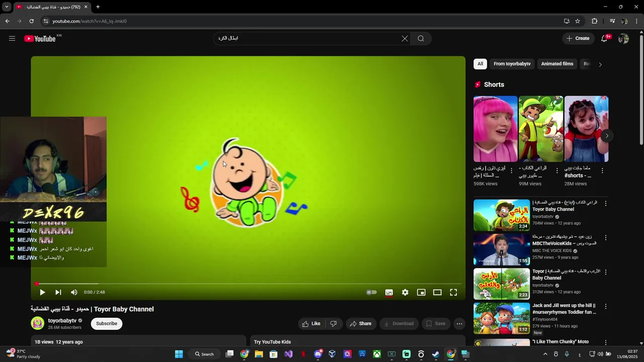This screenshot has height=362, width=644.
Task: Click the address bar URL
Action: coord(90,21)
